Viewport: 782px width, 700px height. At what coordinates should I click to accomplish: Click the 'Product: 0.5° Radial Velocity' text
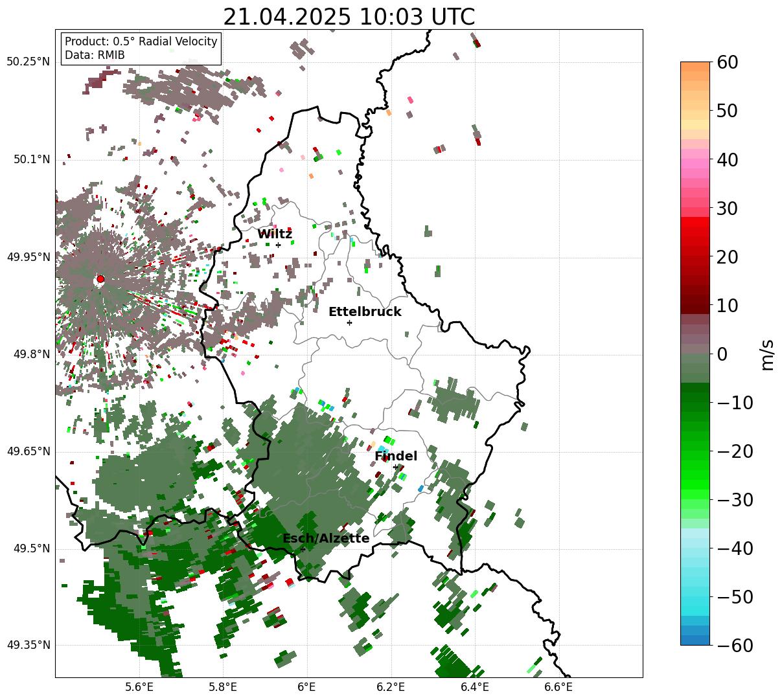141,41
